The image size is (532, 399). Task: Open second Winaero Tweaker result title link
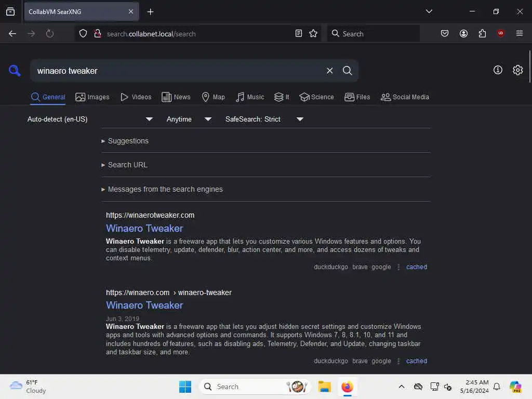(144, 305)
